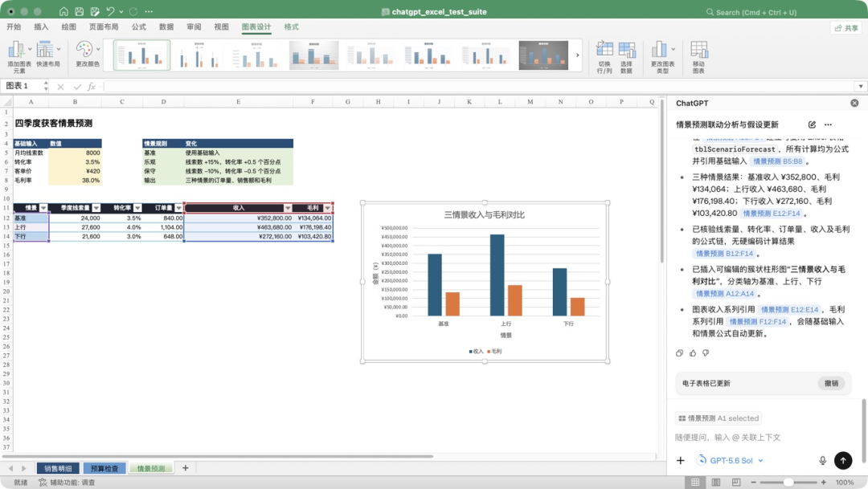Open the 情景预测 E12:F14 reference link
This screenshot has height=489, width=868.
click(772, 214)
